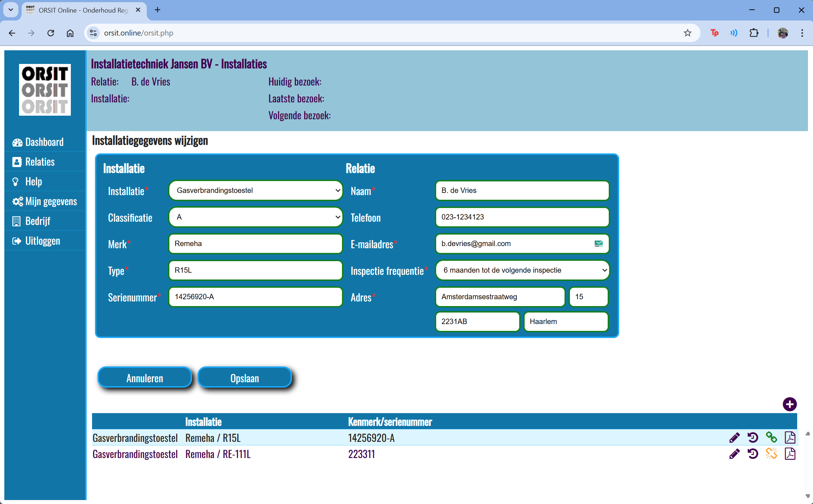Click the ORSIT logo
Image resolution: width=813 pixels, height=504 pixels.
click(x=45, y=90)
